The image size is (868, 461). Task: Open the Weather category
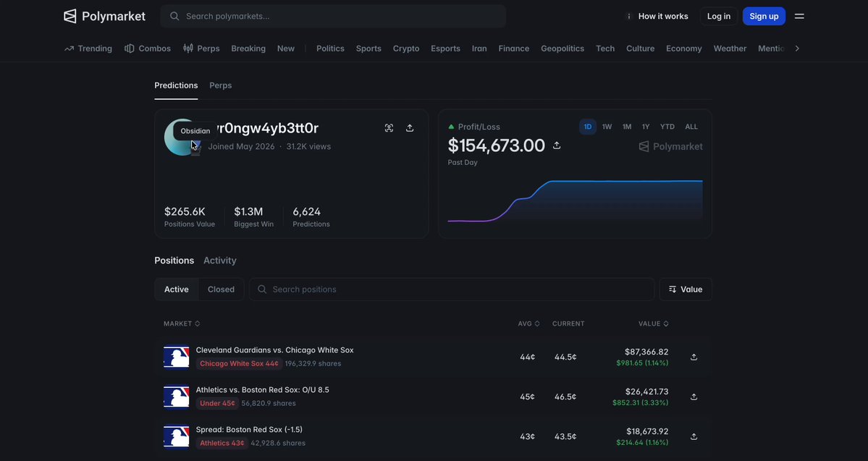tap(730, 48)
